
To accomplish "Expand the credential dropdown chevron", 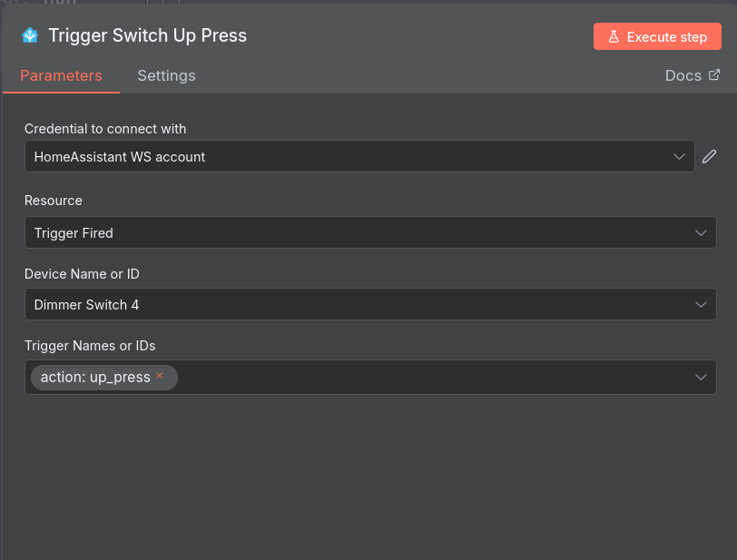I will tap(679, 156).
